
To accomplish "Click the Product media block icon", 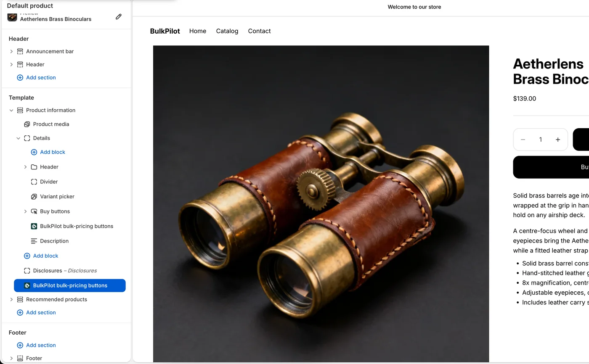I will 27,124.
